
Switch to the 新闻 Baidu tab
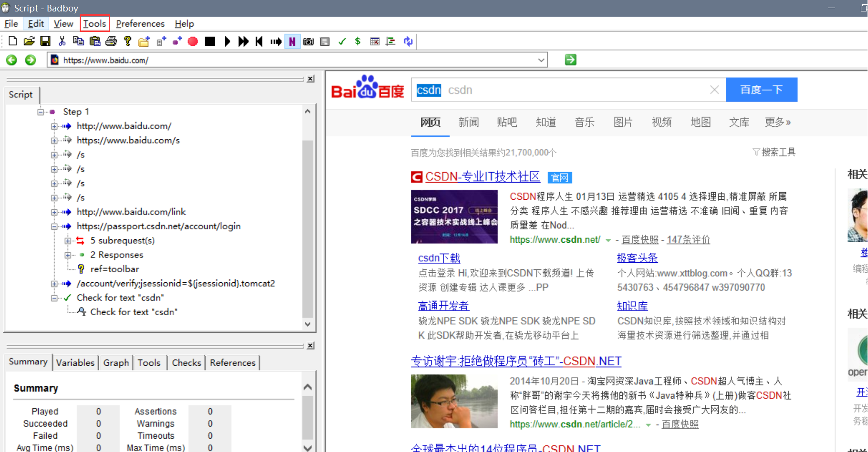(x=469, y=123)
